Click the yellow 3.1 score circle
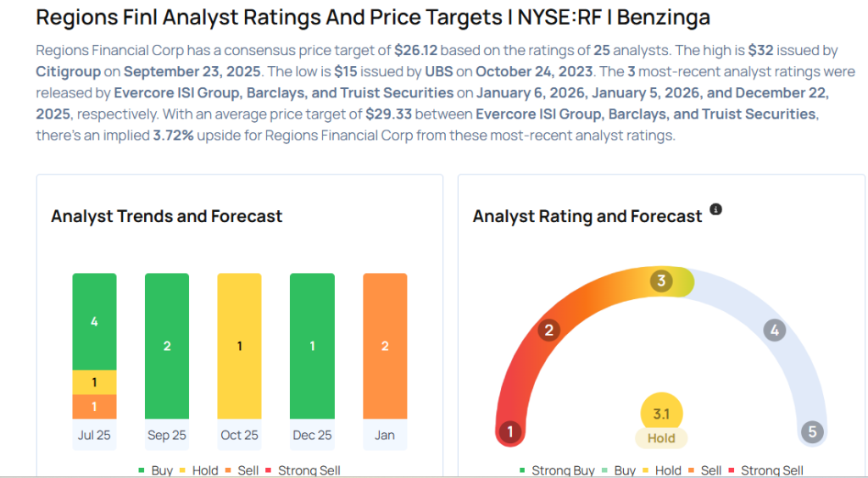The width and height of the screenshot is (868, 478). point(661,414)
